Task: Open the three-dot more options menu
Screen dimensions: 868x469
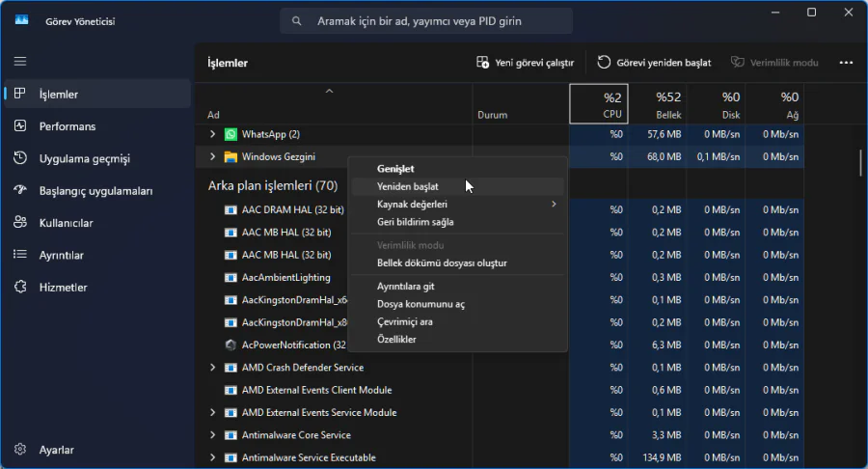Action: tap(846, 63)
